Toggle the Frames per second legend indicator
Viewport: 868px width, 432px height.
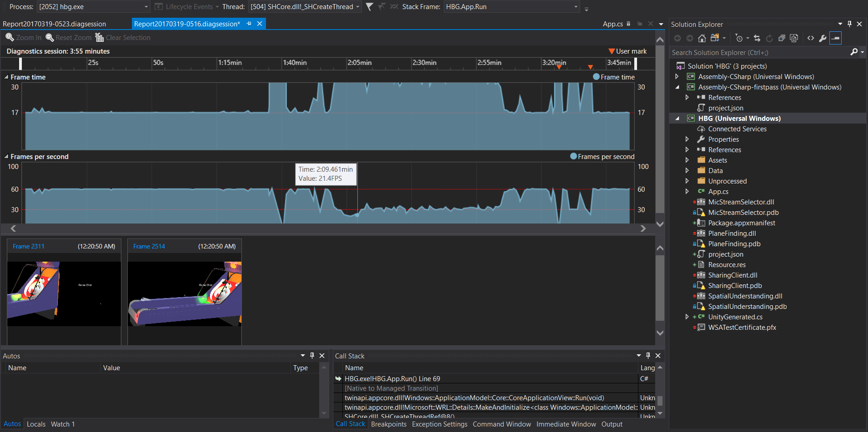573,156
